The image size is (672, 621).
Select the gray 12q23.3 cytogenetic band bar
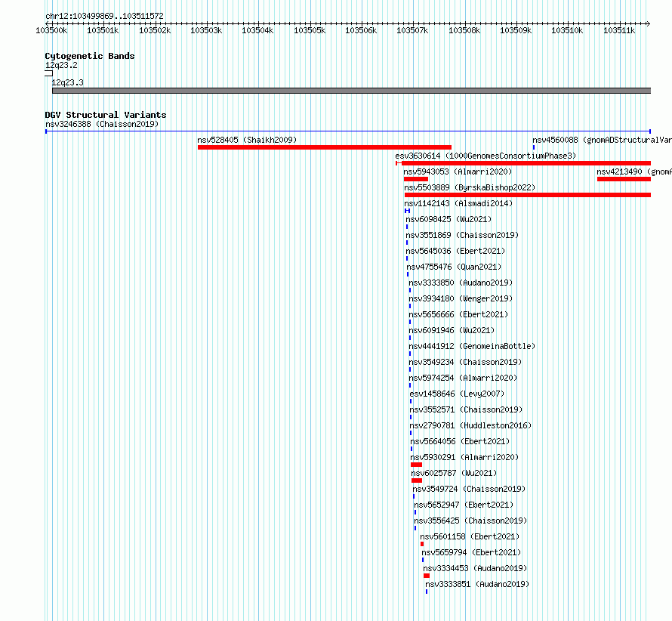tap(351, 91)
